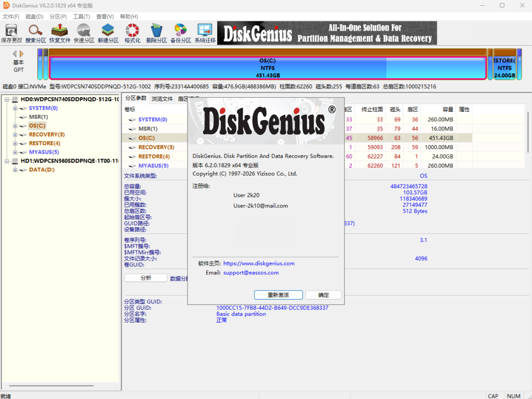Open the System Migration (系统迁移) tool
Viewport: 532px width, 399px height.
(205, 33)
